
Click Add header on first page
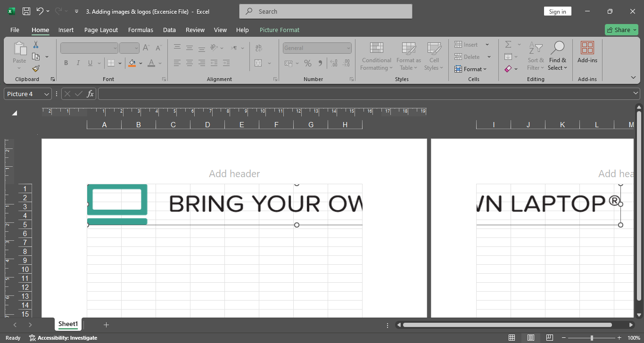pyautogui.click(x=234, y=174)
